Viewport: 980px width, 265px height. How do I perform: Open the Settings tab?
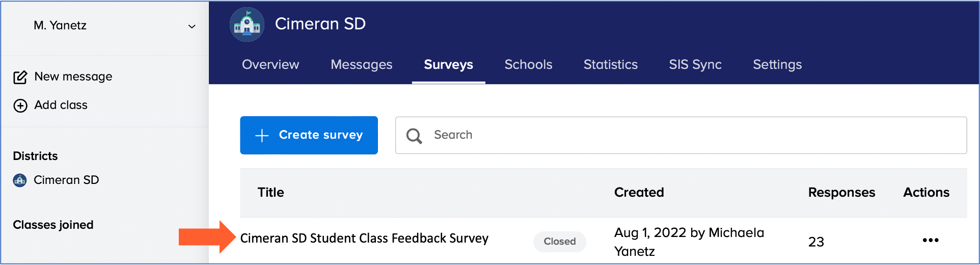[777, 65]
